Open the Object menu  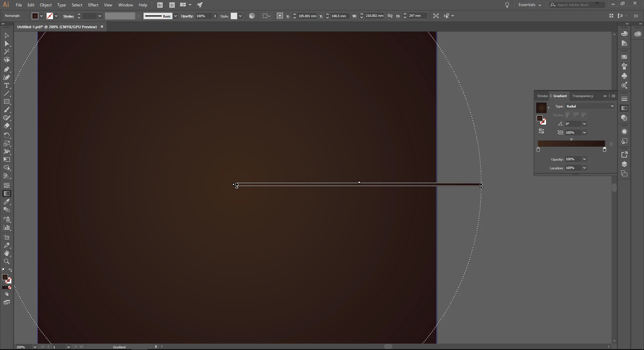click(46, 5)
